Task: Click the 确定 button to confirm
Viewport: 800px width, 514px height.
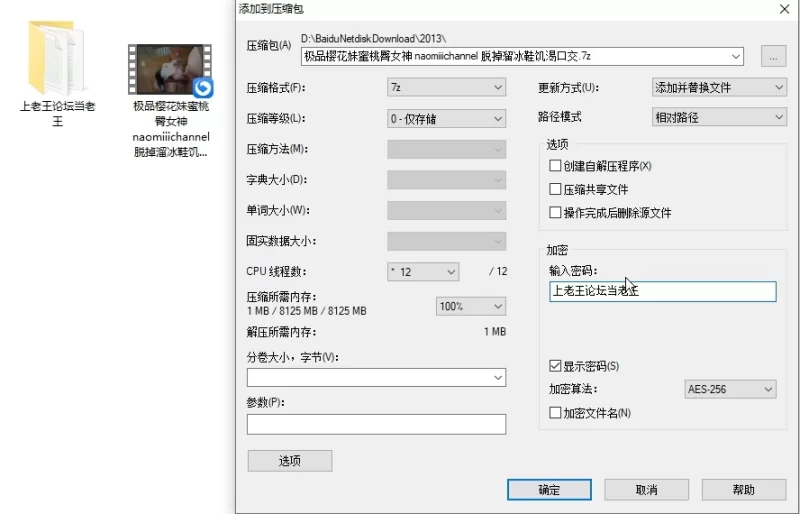Action: (x=549, y=490)
